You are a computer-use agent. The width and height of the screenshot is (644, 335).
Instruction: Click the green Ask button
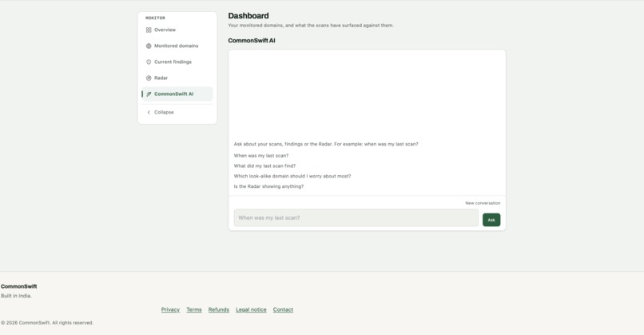coord(491,220)
